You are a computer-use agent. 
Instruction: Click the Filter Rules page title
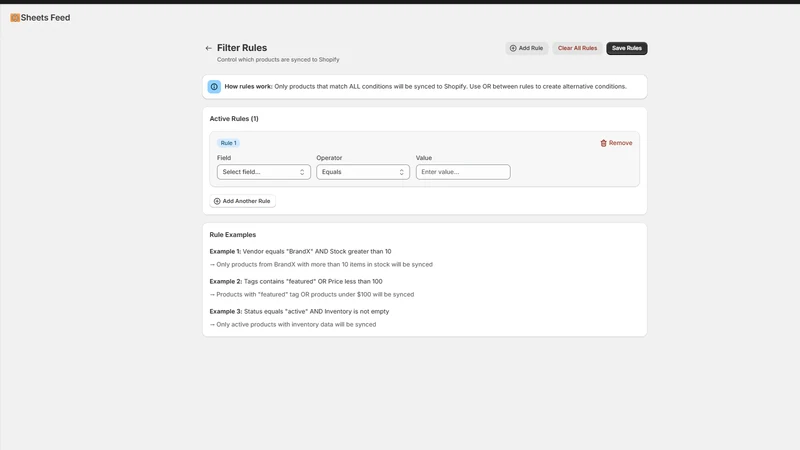(242, 47)
